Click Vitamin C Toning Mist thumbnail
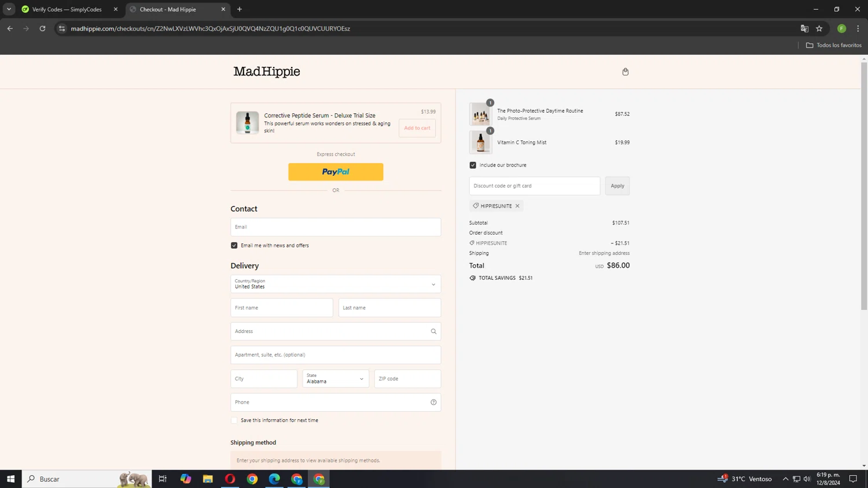868x488 pixels. [480, 142]
